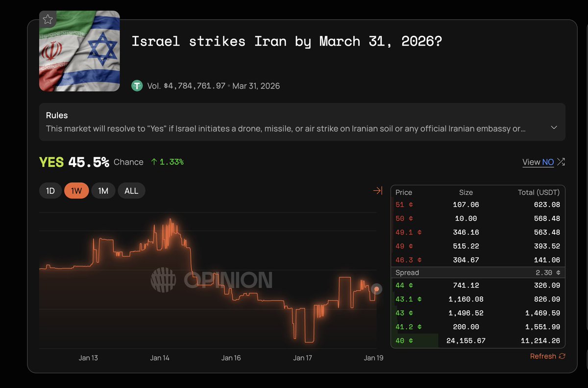588x388 pixels.
Task: Click the green Tether USDT coin icon
Action: tap(137, 86)
